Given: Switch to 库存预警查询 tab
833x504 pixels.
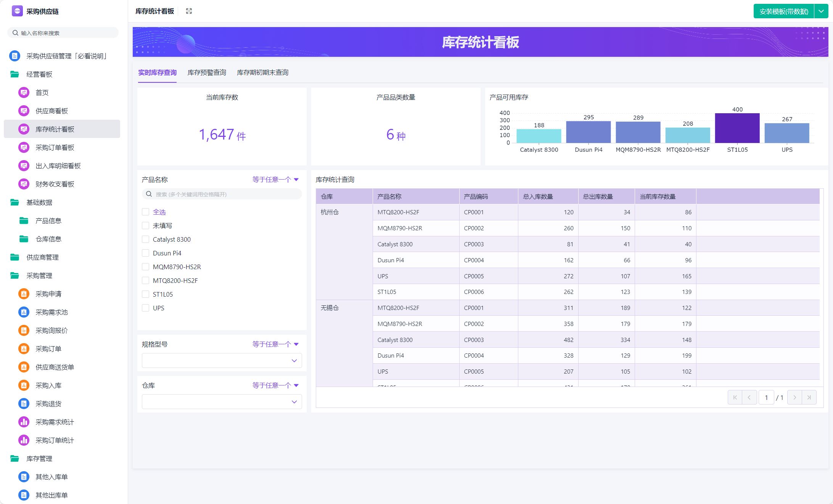Looking at the screenshot, I should click(x=207, y=72).
